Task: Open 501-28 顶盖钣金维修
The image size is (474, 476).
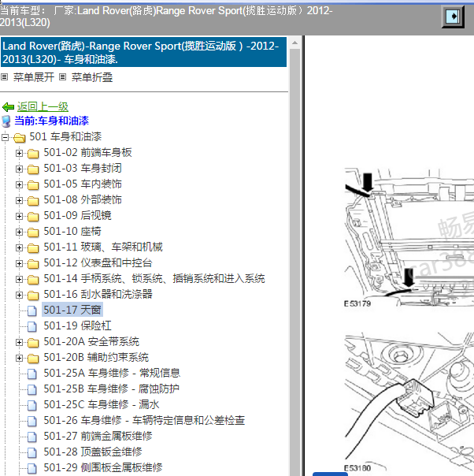Action: (92, 452)
